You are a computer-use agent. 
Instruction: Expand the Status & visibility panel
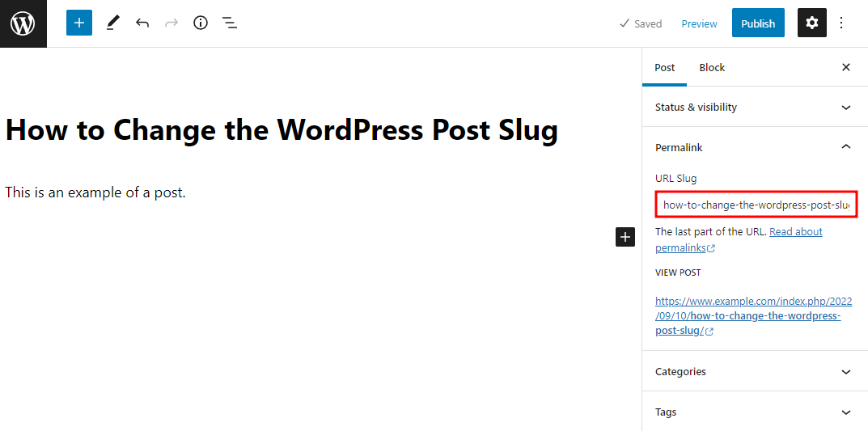754,107
